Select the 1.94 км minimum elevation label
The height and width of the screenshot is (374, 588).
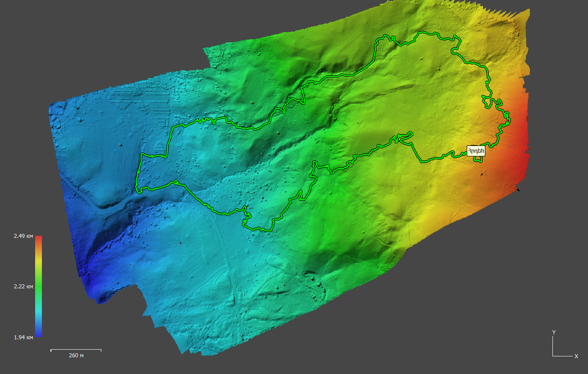coord(23,338)
